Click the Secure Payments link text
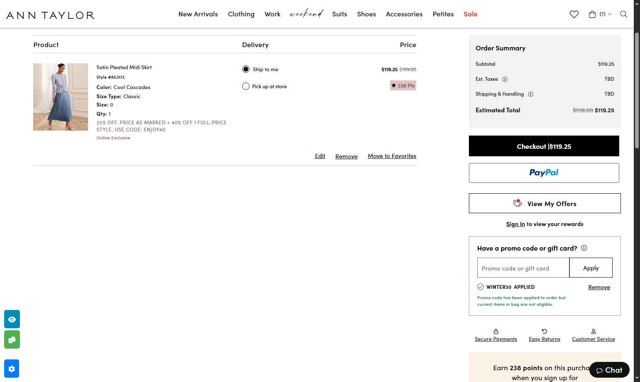640x382 pixels. click(x=496, y=339)
